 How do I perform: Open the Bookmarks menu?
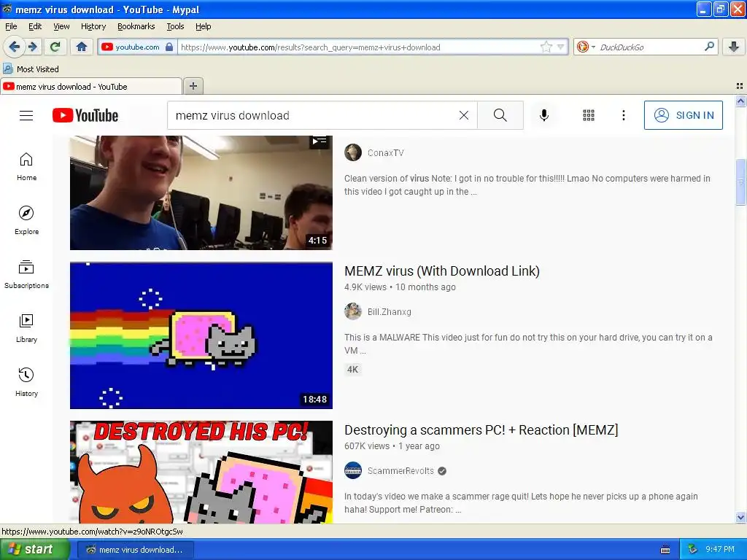pos(136,26)
